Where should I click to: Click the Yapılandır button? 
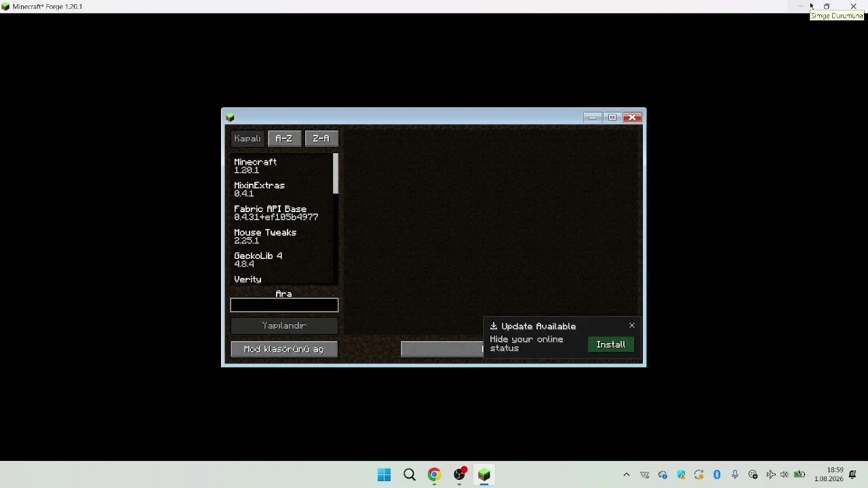(284, 325)
